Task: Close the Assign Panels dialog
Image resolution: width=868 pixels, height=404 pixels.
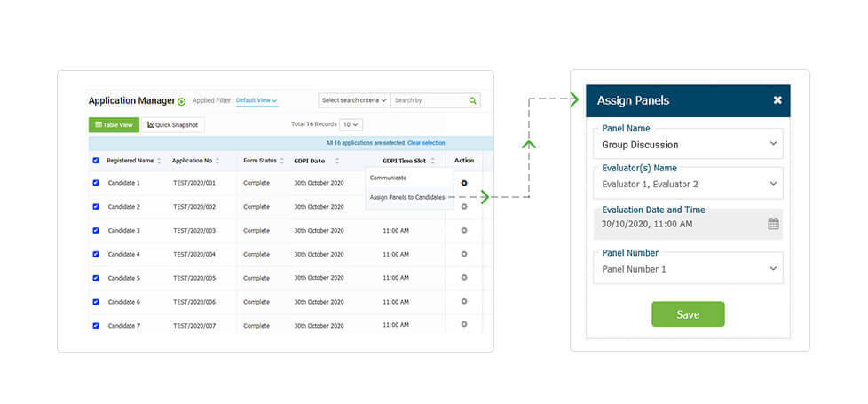Action: tap(777, 100)
